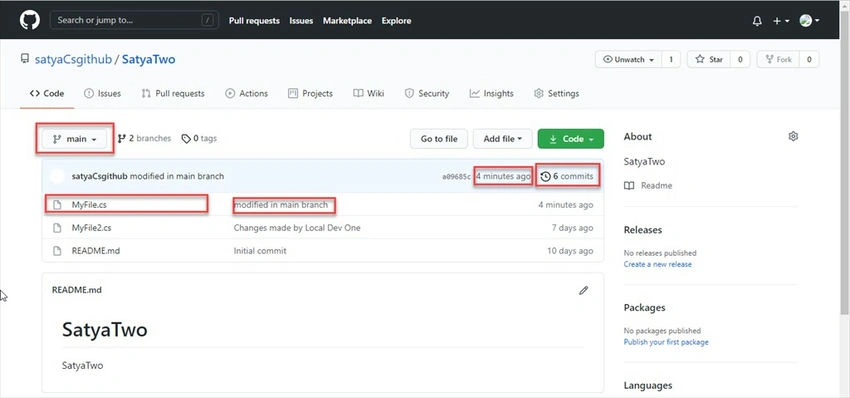The image size is (850, 398).
Task: Click the Fork button
Action: (778, 60)
